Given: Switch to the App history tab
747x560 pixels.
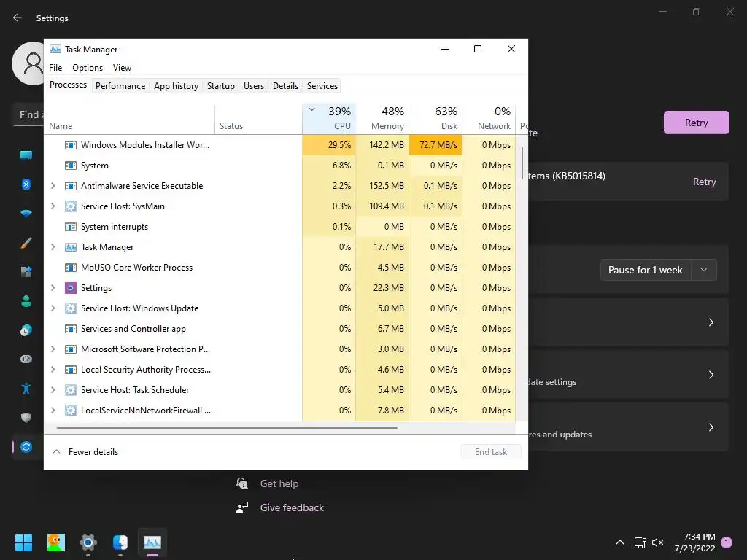Looking at the screenshot, I should tap(176, 86).
